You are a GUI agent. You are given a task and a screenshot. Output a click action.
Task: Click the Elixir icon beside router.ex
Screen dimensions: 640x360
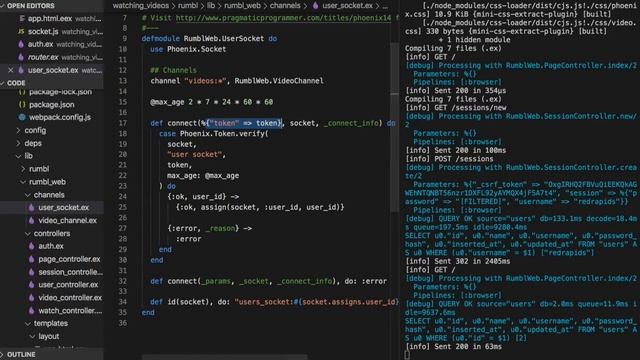(21, 57)
